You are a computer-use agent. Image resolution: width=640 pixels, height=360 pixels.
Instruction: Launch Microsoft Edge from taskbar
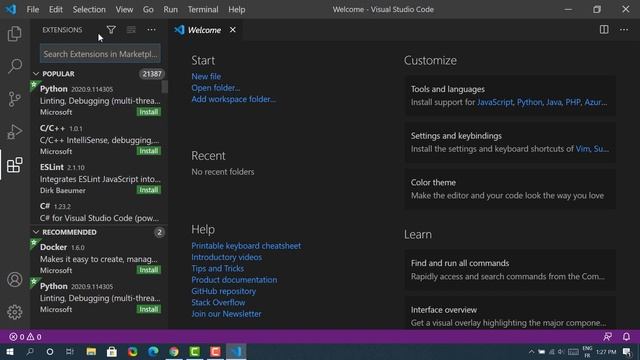(153, 351)
